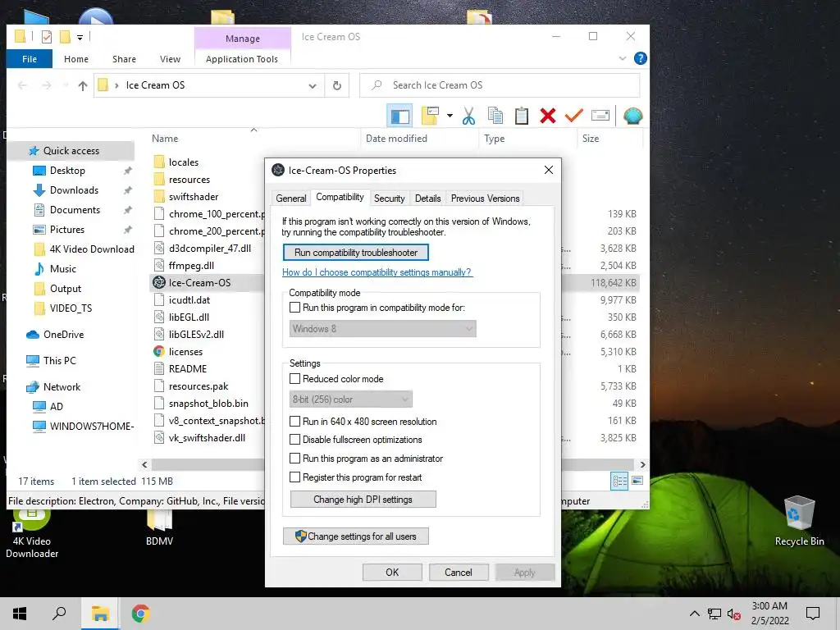Screen dimensions: 840x630
Task: Open the Windows 8 compatibility dropdown
Action: coord(382,329)
